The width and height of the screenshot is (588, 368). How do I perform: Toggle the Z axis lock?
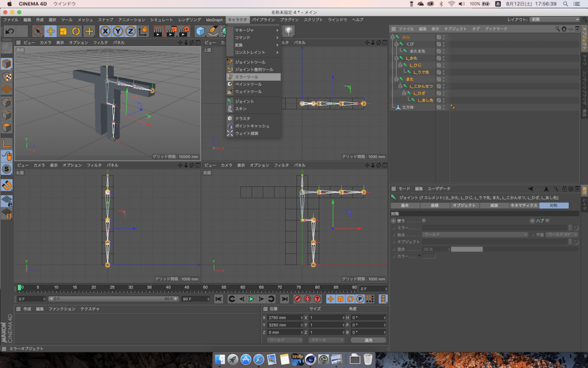(130, 31)
